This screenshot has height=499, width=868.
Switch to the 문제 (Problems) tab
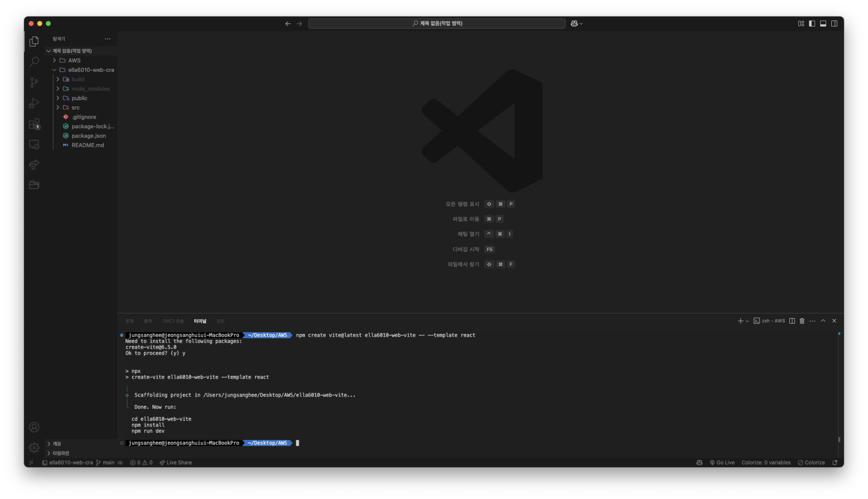(129, 321)
